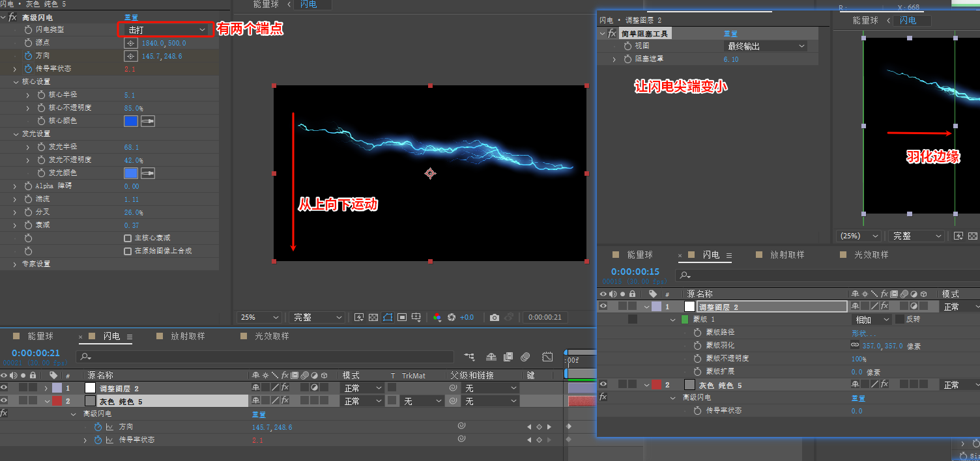This screenshot has width=980, height=461.
Task: Pick 发光颜色 with the eyedropper
Action: click(148, 173)
